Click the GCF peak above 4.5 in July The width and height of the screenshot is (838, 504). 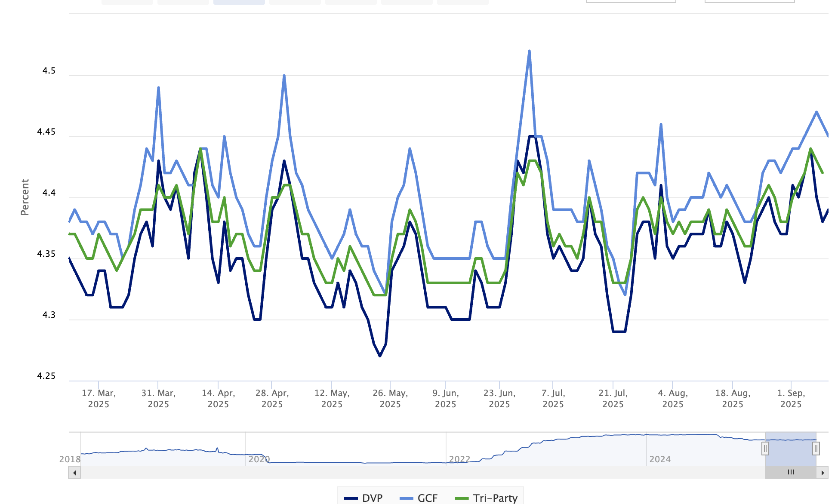tap(529, 51)
